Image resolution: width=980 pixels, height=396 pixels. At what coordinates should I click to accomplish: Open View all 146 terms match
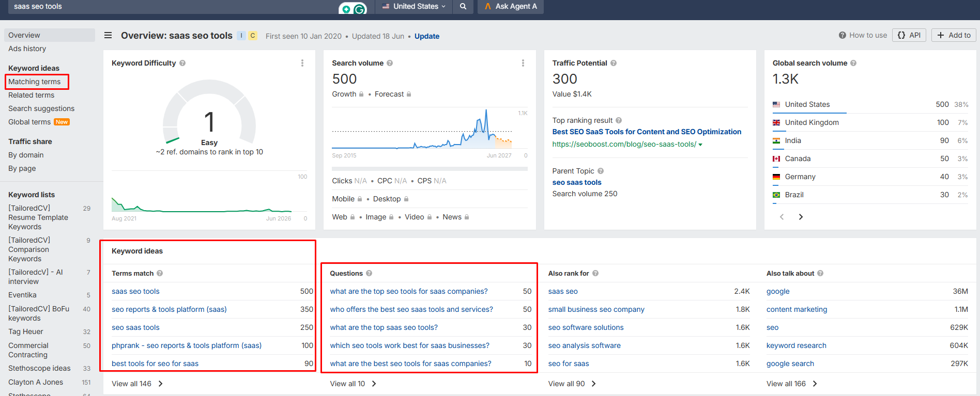(137, 384)
